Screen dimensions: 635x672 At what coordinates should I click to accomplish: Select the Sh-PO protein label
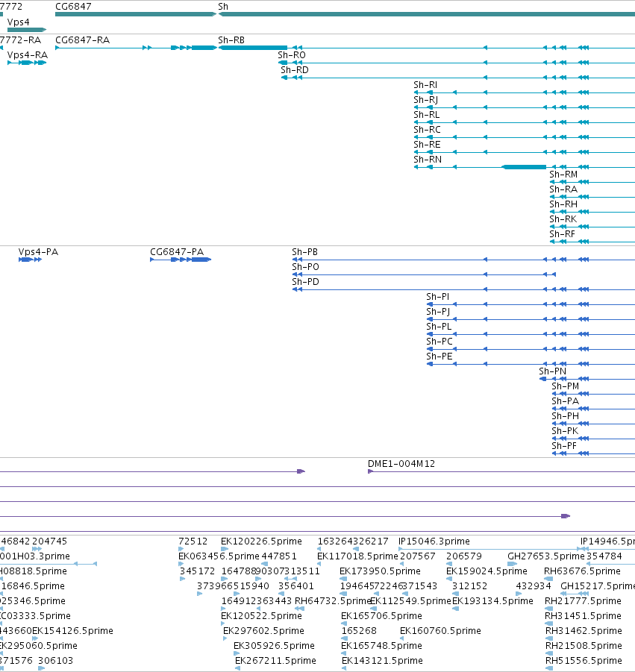[x=305, y=267]
